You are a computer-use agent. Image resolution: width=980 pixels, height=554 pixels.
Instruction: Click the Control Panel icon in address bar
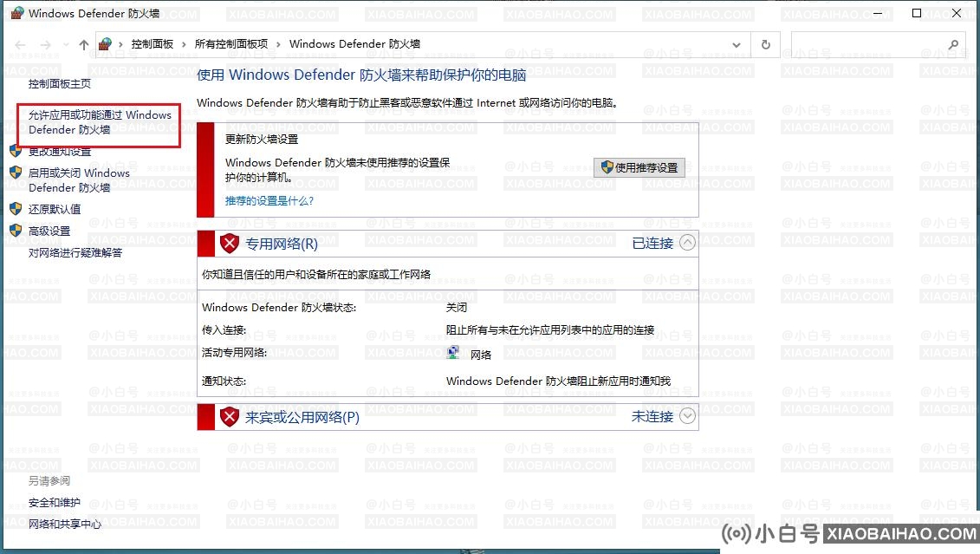(105, 44)
